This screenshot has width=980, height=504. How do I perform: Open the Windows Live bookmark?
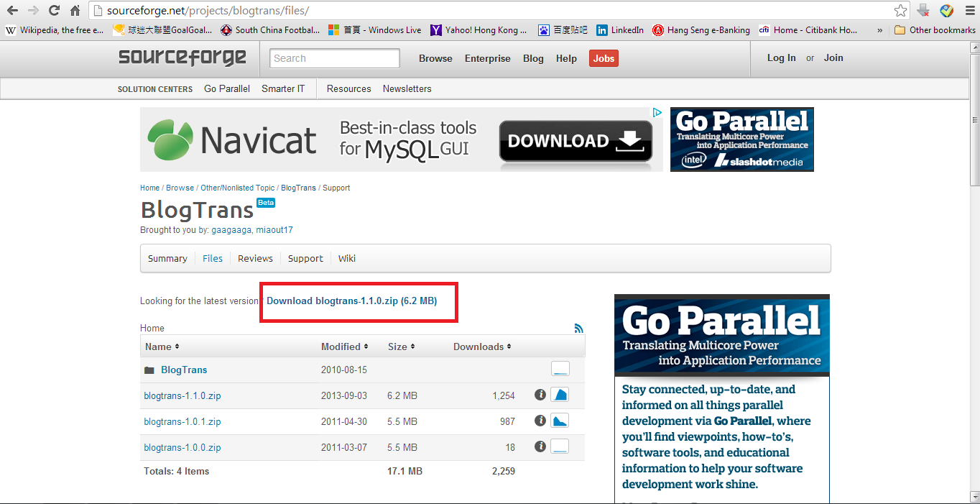(375, 30)
